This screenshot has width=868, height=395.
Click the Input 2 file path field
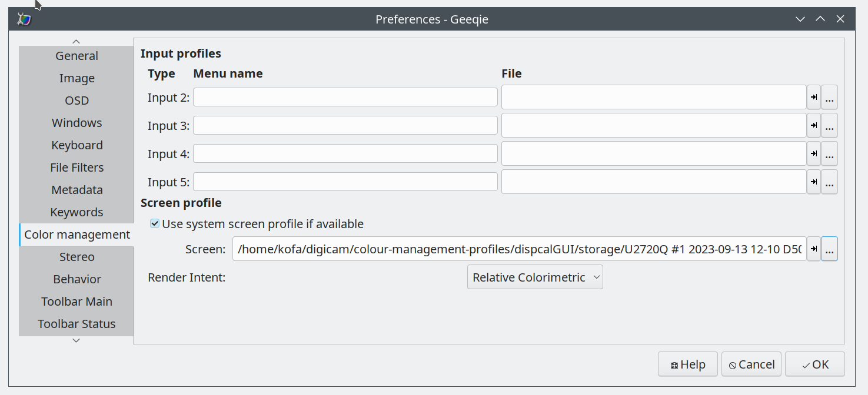[x=654, y=98]
